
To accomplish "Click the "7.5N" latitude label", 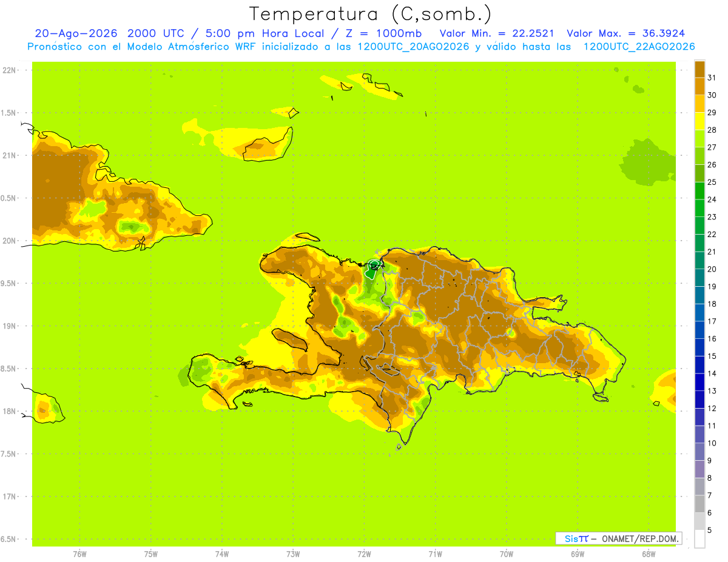I will pyautogui.click(x=9, y=453).
